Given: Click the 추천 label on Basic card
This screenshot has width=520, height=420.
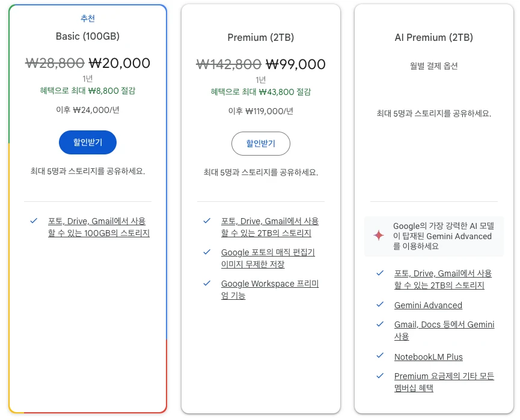Looking at the screenshot, I should click(x=88, y=18).
